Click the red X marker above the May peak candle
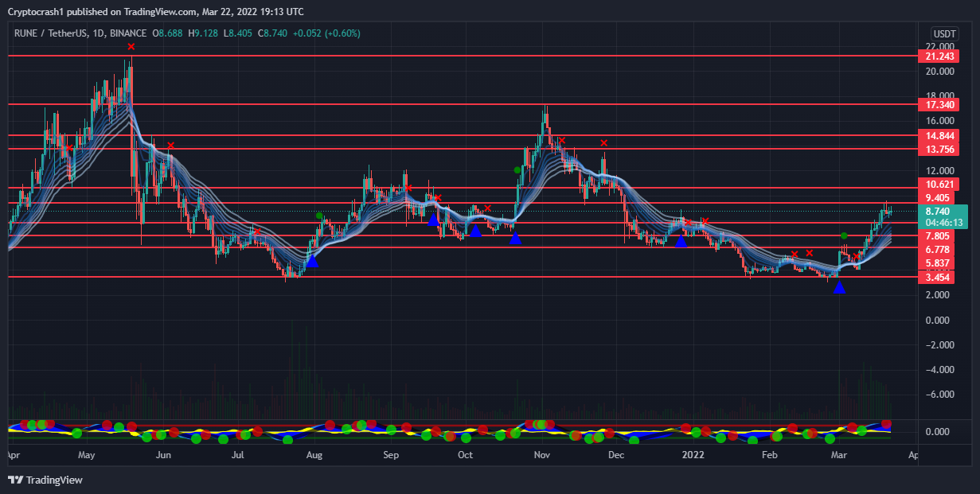Viewport: 980px width, 494px height. 131,47
